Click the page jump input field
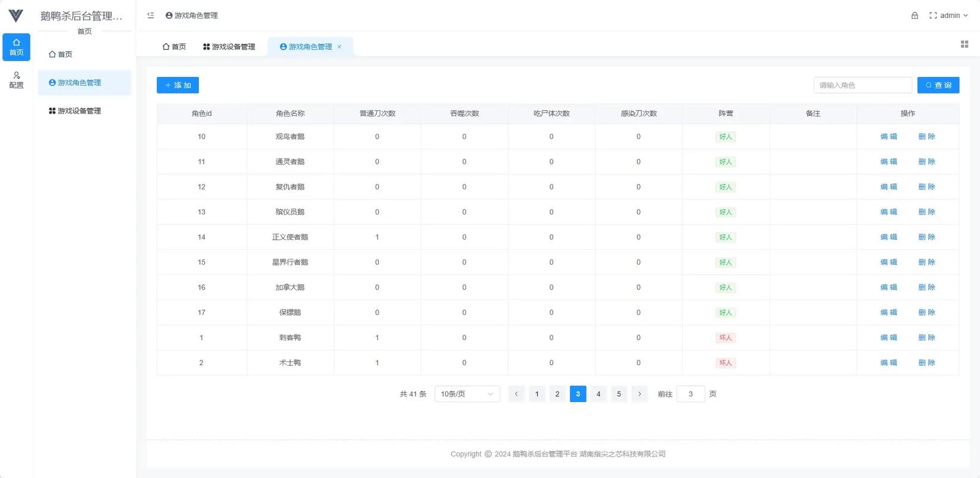Viewport: 980px width, 478px height. click(690, 394)
